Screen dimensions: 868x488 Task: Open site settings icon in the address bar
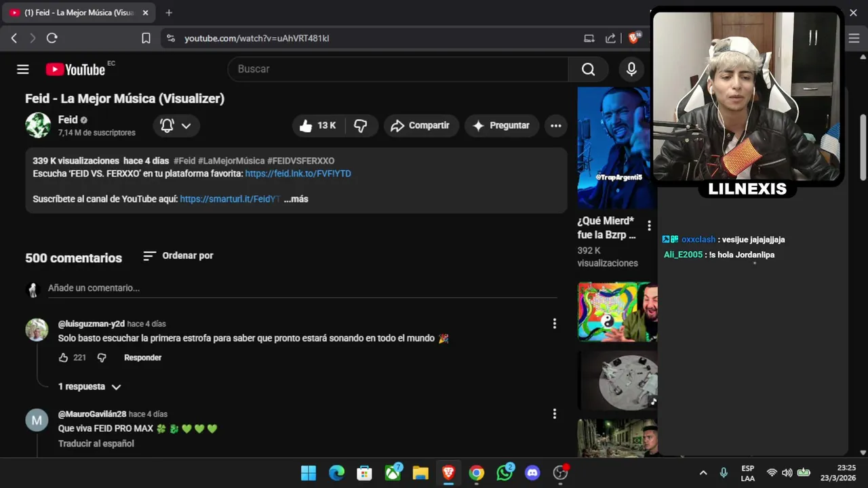click(x=170, y=39)
